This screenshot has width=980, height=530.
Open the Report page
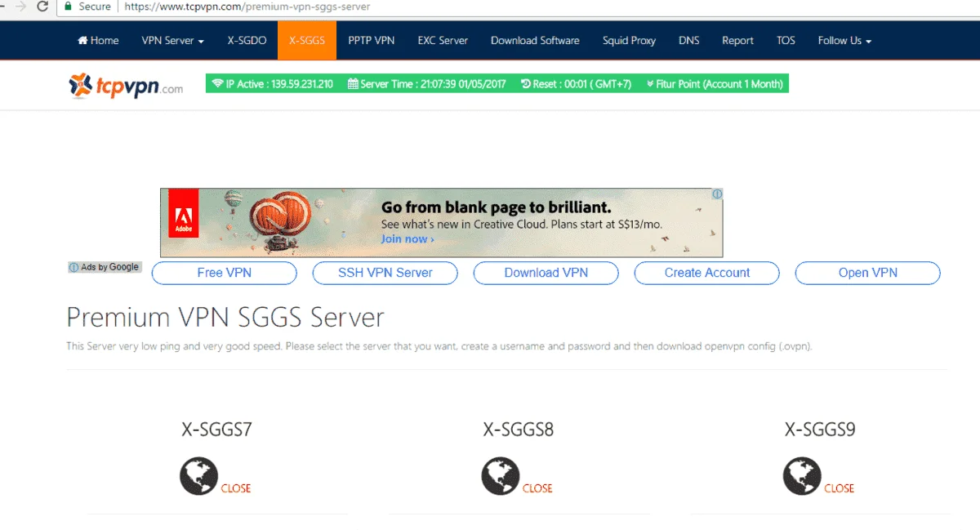(737, 40)
